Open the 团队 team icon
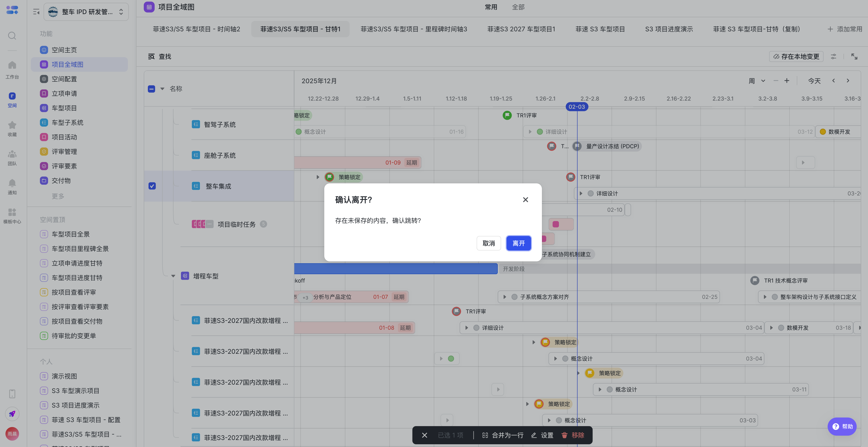The width and height of the screenshot is (868, 447). (x=12, y=158)
